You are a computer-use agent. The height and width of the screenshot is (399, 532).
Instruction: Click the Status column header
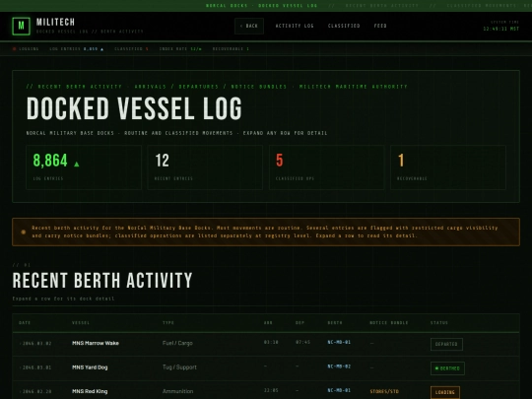[439, 323]
